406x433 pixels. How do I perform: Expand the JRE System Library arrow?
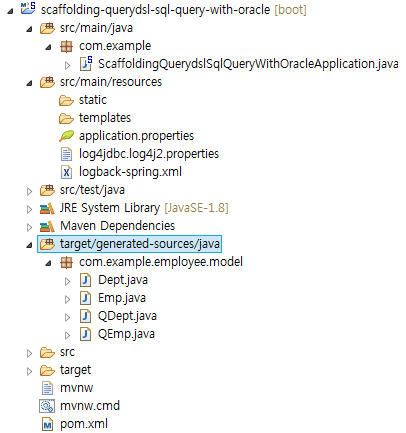pos(29,209)
